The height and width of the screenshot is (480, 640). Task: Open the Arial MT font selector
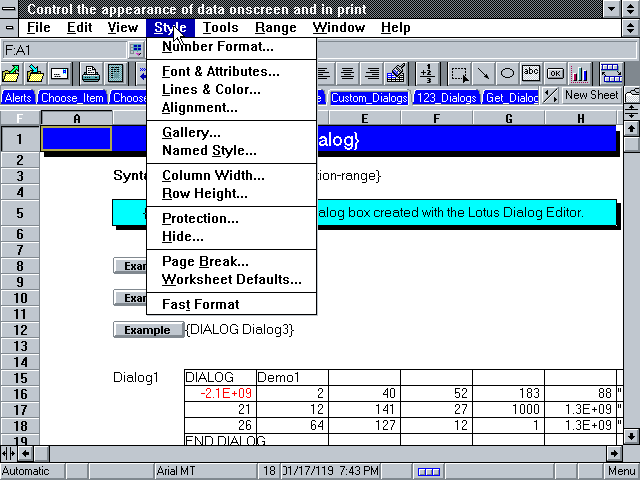click(x=206, y=471)
